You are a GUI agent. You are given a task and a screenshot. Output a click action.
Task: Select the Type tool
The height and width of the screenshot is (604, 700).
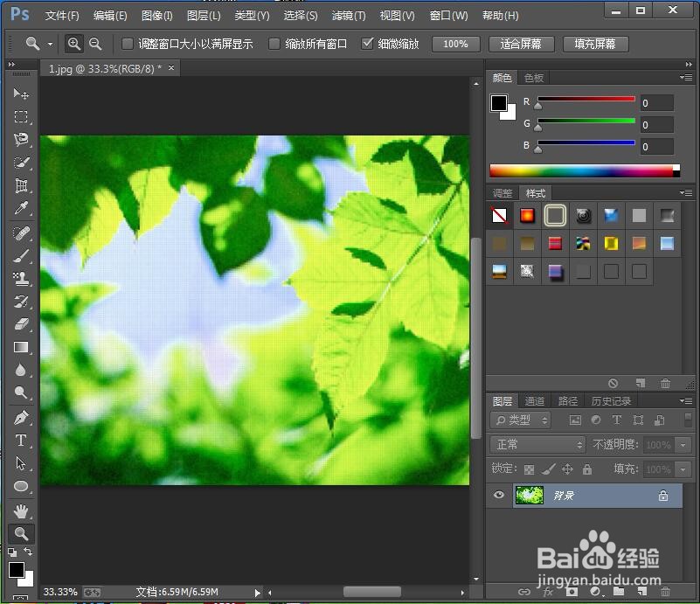20,441
